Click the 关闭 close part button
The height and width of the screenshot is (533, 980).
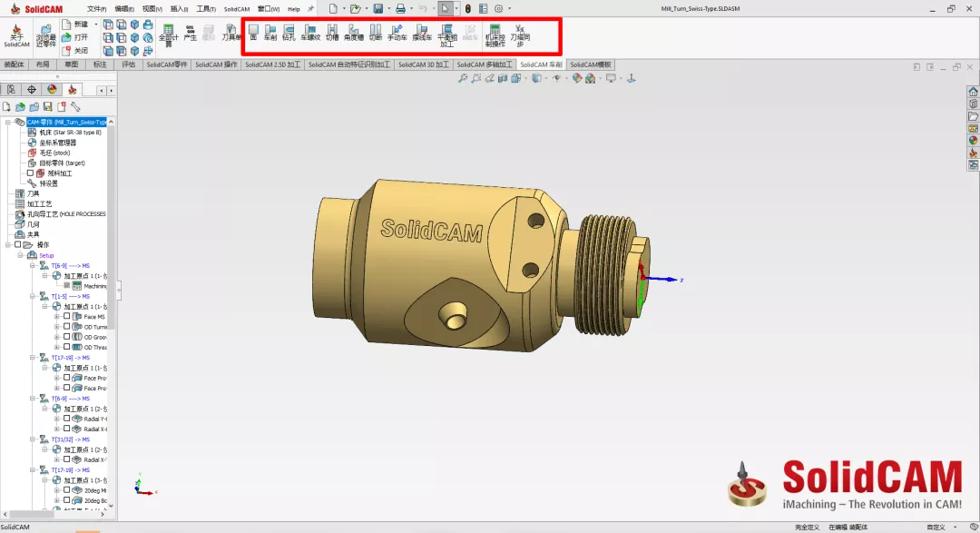[x=75, y=51]
